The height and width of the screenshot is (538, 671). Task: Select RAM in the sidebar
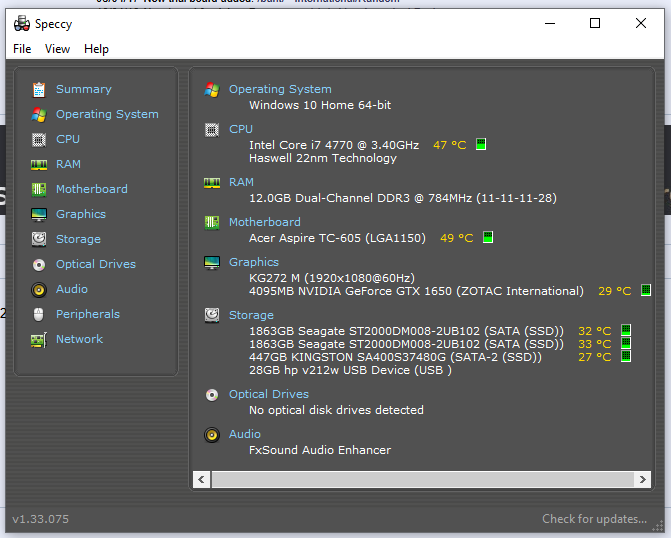tap(68, 164)
